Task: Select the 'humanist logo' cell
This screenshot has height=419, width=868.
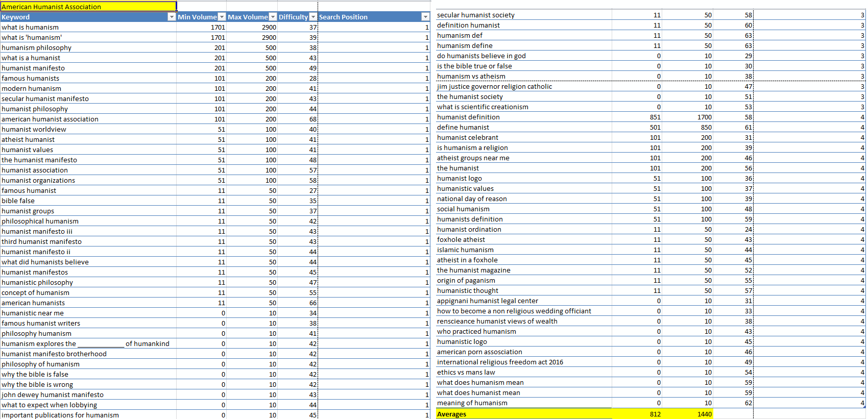Action: coord(523,178)
